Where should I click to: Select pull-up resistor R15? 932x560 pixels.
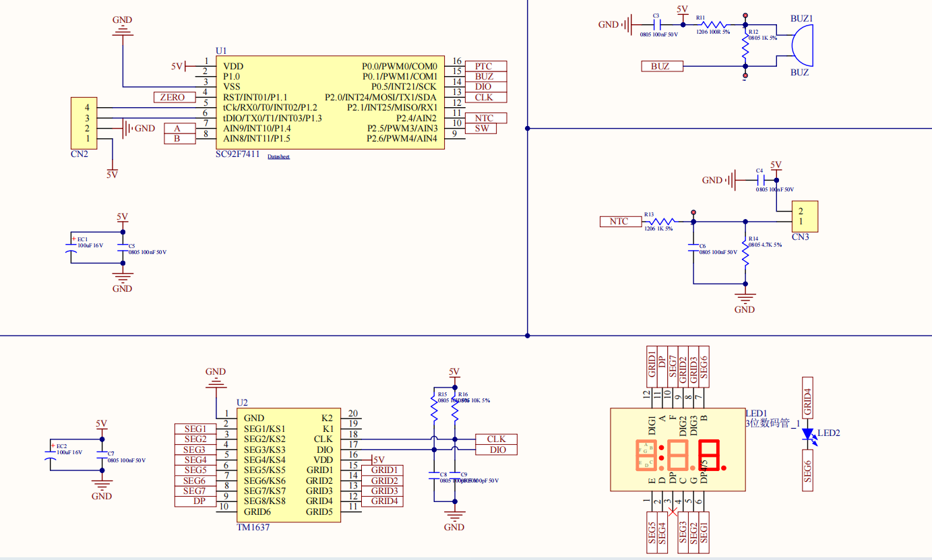coord(433,408)
